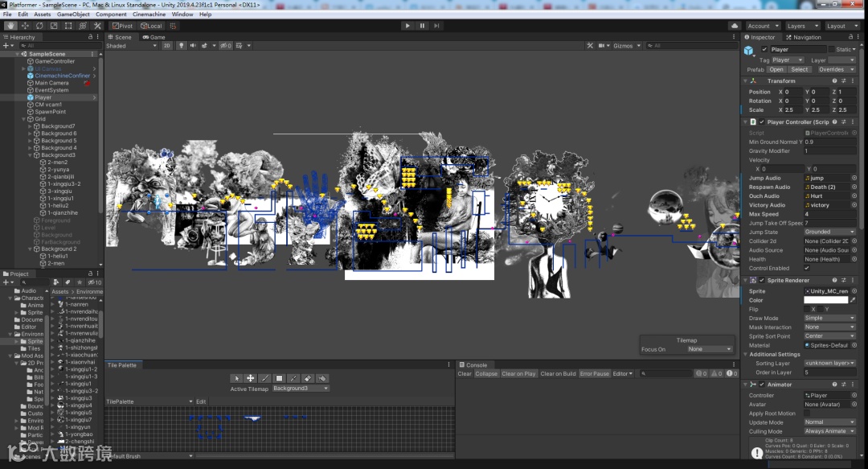Open Active Tilemap Background3 dropdown
The image size is (868, 469).
(301, 388)
